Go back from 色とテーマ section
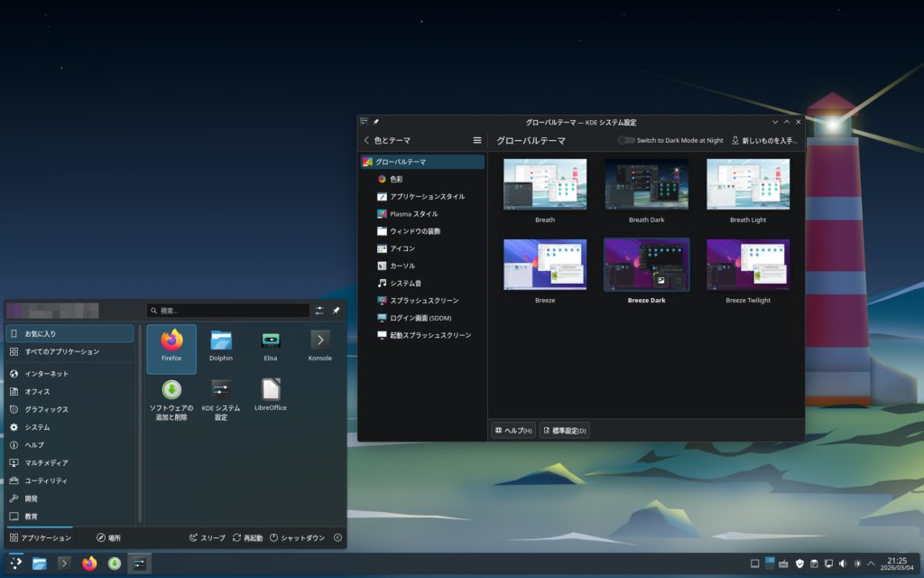924x578 pixels. pyautogui.click(x=366, y=141)
